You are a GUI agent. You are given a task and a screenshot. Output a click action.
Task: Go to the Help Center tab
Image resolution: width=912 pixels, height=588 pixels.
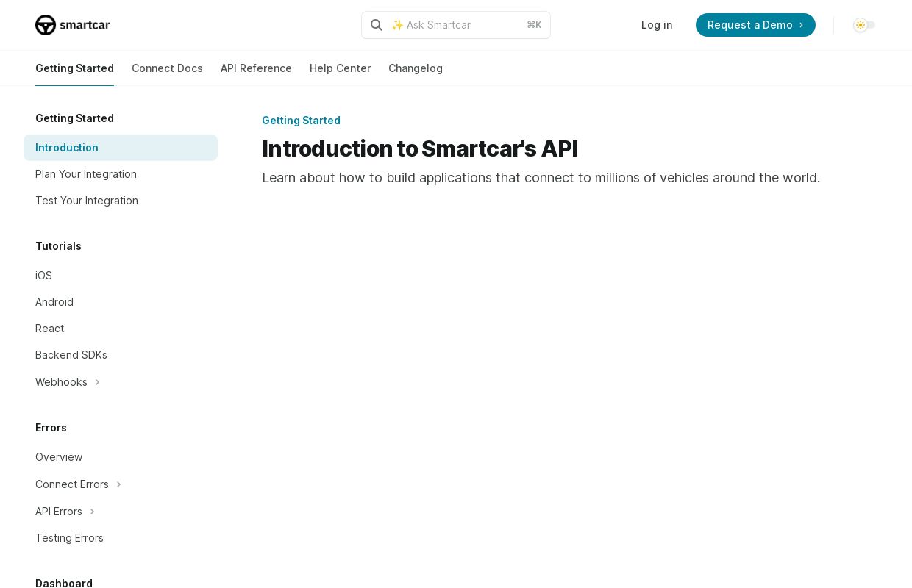click(x=340, y=68)
